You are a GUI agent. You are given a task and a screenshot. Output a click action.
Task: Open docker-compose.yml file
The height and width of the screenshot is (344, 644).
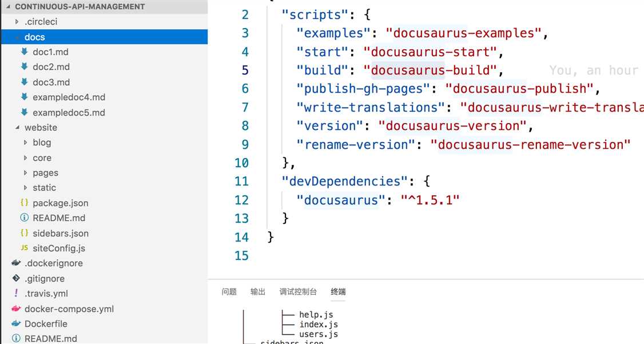[x=69, y=309]
